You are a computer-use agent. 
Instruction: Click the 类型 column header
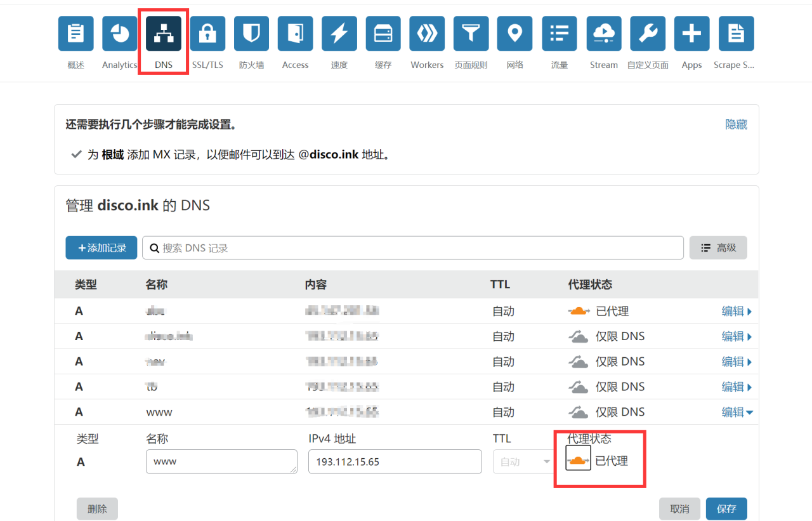tap(86, 284)
